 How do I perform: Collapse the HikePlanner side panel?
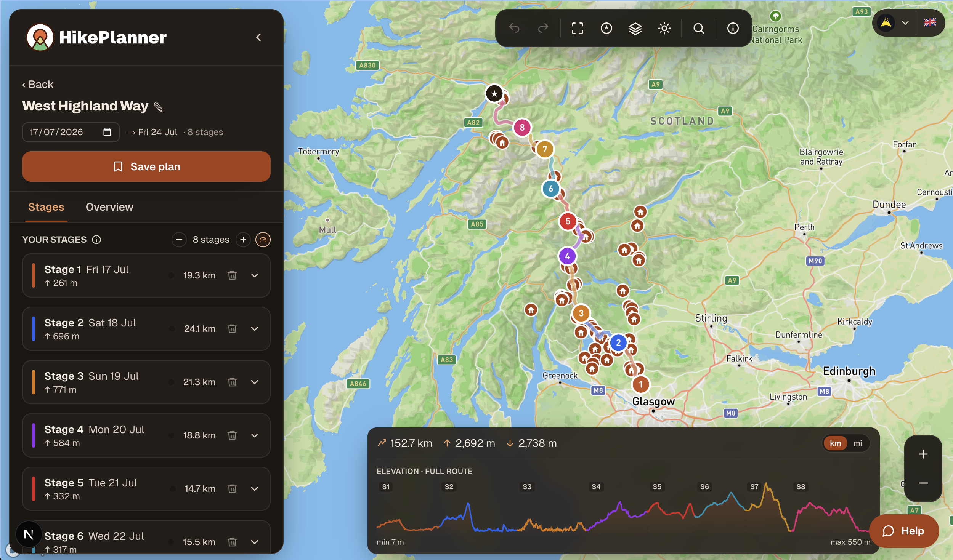(258, 37)
